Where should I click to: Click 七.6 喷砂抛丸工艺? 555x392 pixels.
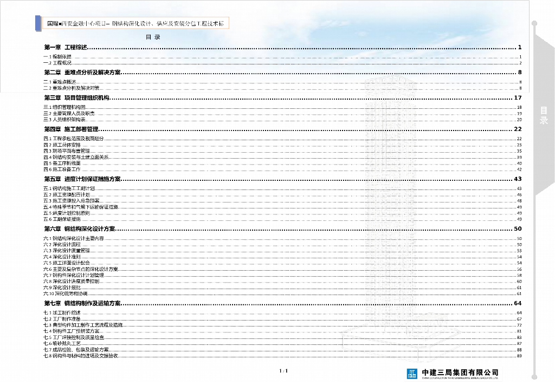click(x=282, y=344)
